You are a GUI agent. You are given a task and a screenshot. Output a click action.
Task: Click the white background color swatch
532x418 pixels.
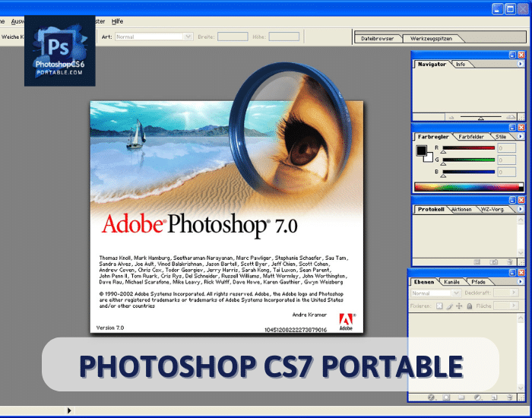point(429,158)
